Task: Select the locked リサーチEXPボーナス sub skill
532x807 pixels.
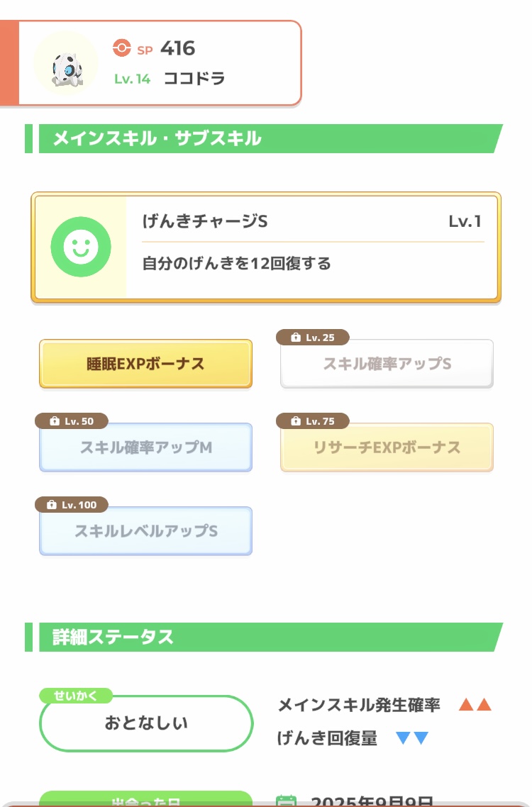Action: 387,448
